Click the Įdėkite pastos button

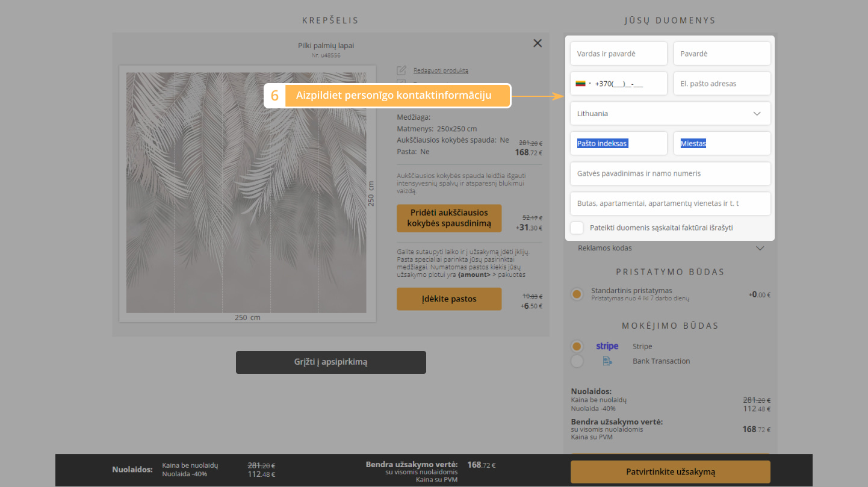click(x=448, y=299)
